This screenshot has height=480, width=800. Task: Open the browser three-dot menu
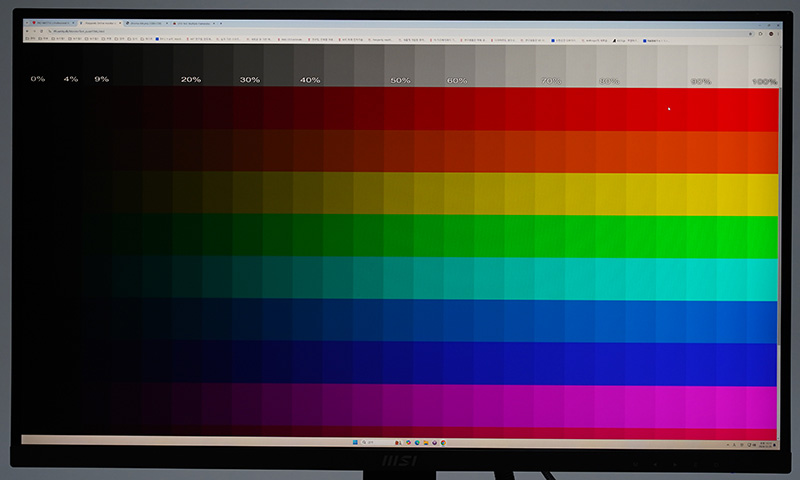(778, 34)
